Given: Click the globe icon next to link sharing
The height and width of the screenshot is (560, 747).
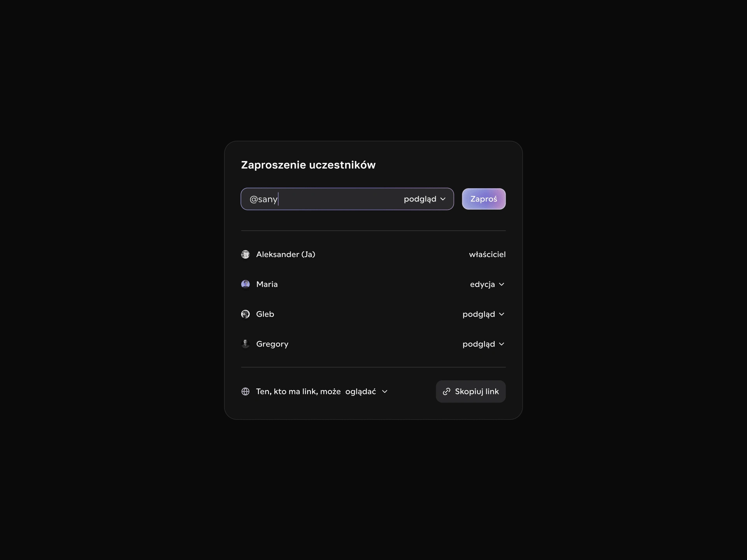Looking at the screenshot, I should pyautogui.click(x=245, y=392).
